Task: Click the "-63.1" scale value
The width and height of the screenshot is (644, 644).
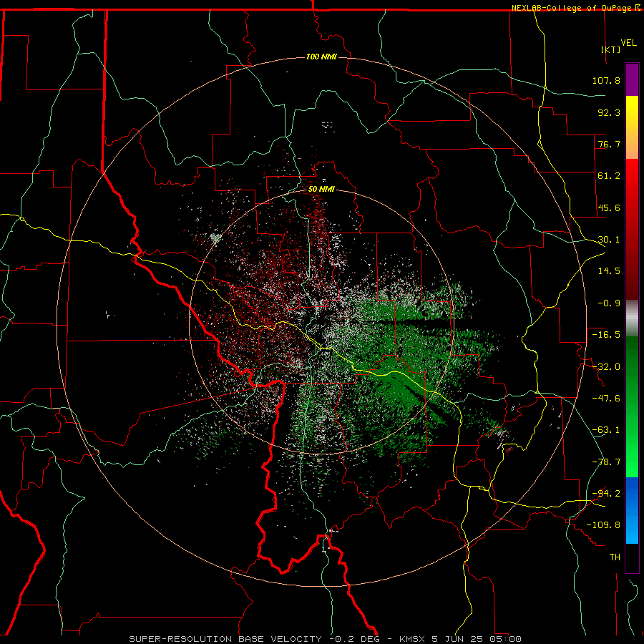Action: [606, 430]
